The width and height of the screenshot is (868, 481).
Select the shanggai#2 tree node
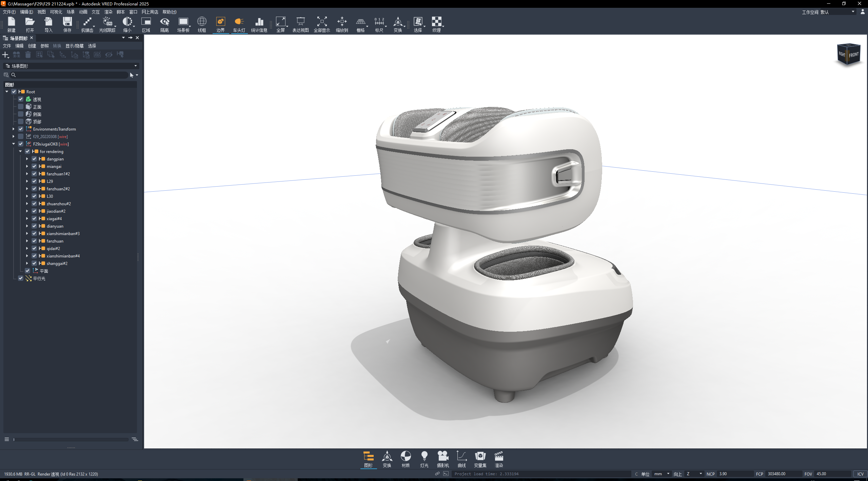(x=57, y=263)
